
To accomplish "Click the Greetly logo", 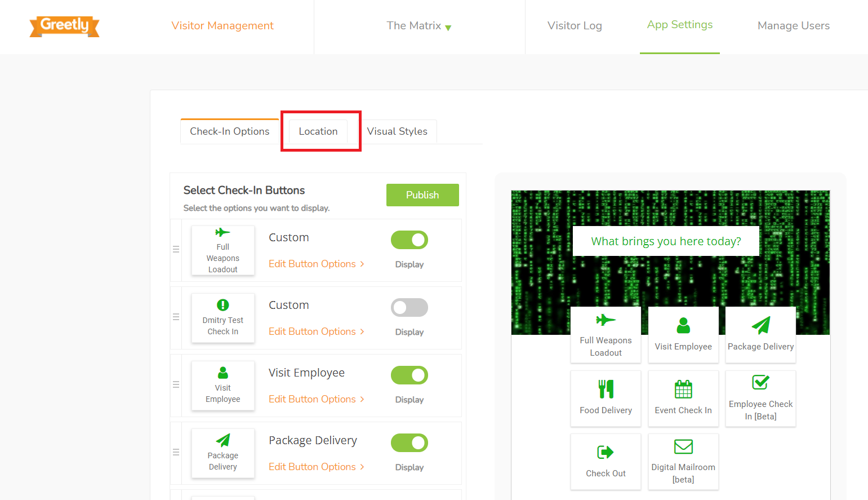I will [x=64, y=26].
